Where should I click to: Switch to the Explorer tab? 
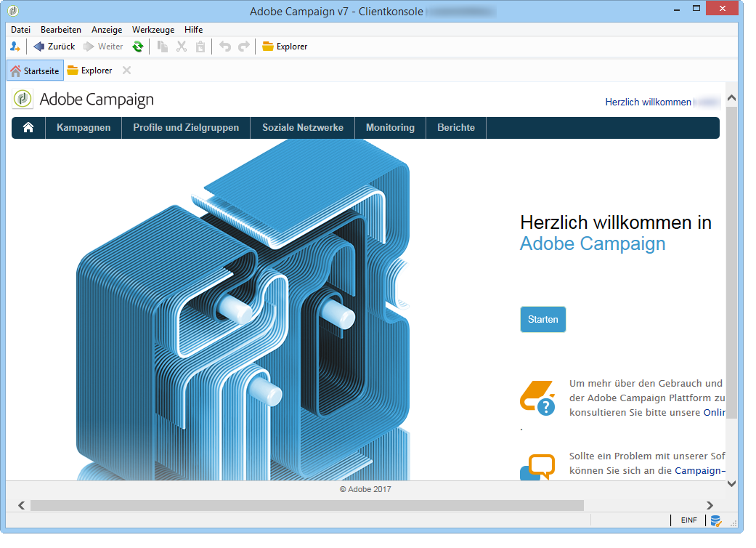[89, 71]
